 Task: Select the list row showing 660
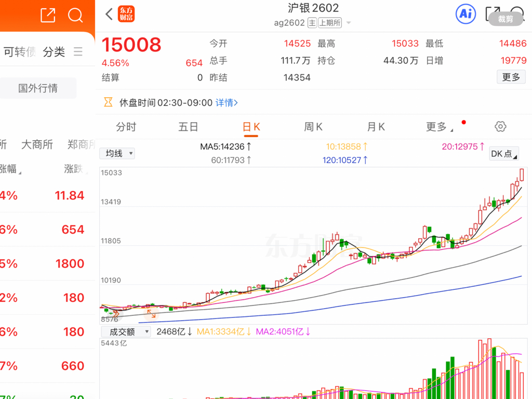point(47,366)
